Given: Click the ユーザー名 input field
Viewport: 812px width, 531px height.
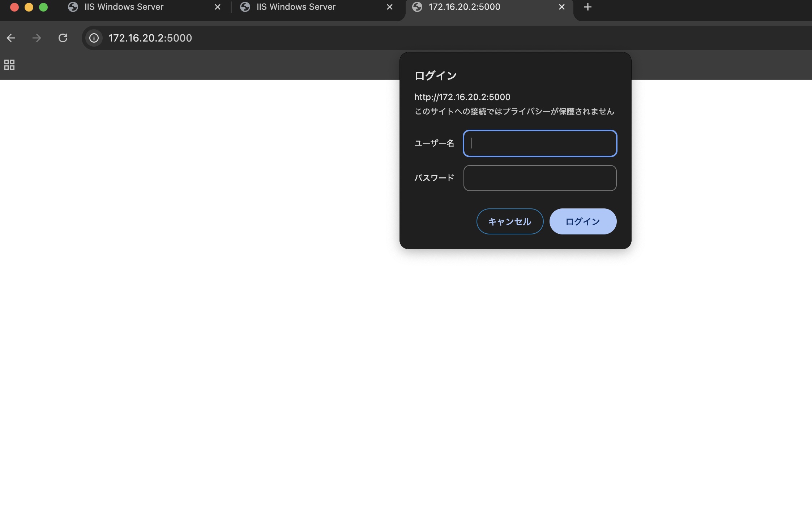Looking at the screenshot, I should [540, 143].
